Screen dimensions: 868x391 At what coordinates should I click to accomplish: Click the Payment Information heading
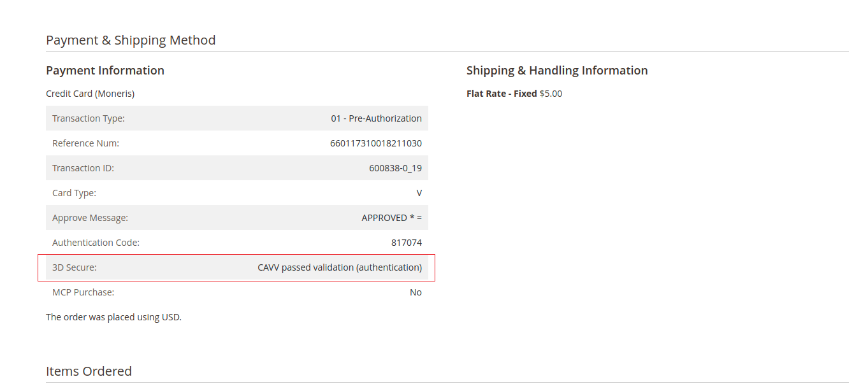[105, 71]
